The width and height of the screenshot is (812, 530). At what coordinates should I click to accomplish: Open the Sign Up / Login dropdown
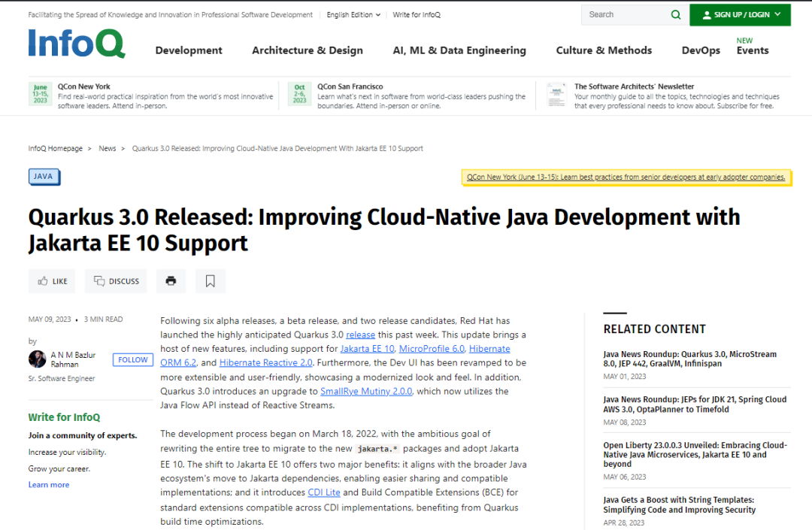(x=740, y=14)
